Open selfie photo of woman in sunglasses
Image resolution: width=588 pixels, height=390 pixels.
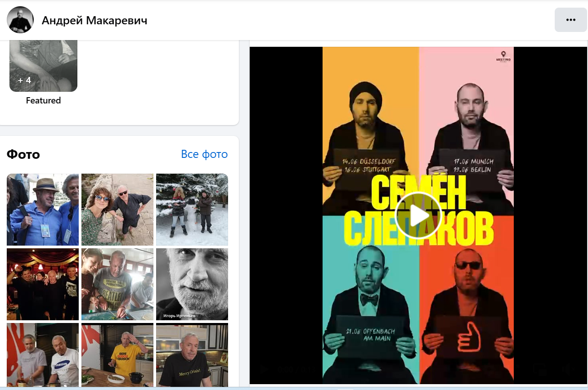[x=117, y=210]
